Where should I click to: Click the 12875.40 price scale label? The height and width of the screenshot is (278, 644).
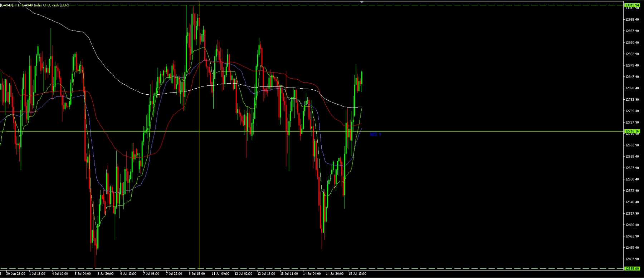(632, 65)
